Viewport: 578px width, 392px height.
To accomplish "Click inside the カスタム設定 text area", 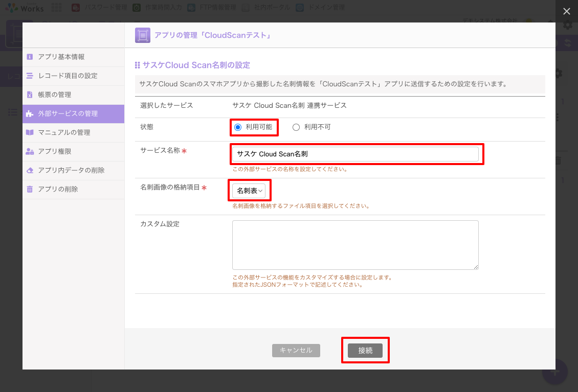I will [x=355, y=245].
